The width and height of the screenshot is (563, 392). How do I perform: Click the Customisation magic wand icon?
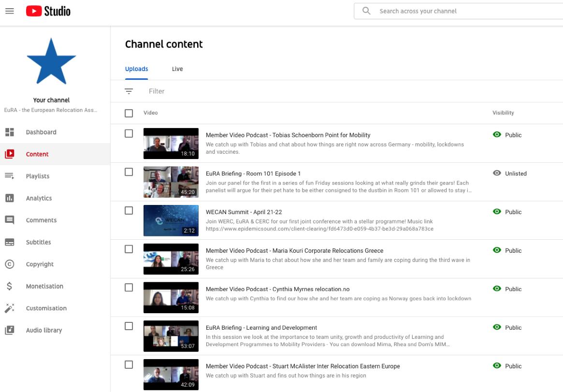[x=10, y=308]
